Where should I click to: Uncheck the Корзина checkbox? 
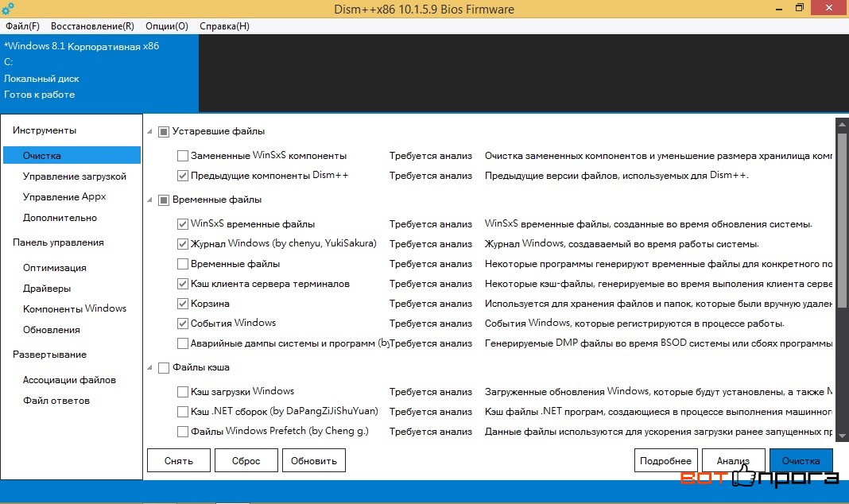tap(183, 304)
